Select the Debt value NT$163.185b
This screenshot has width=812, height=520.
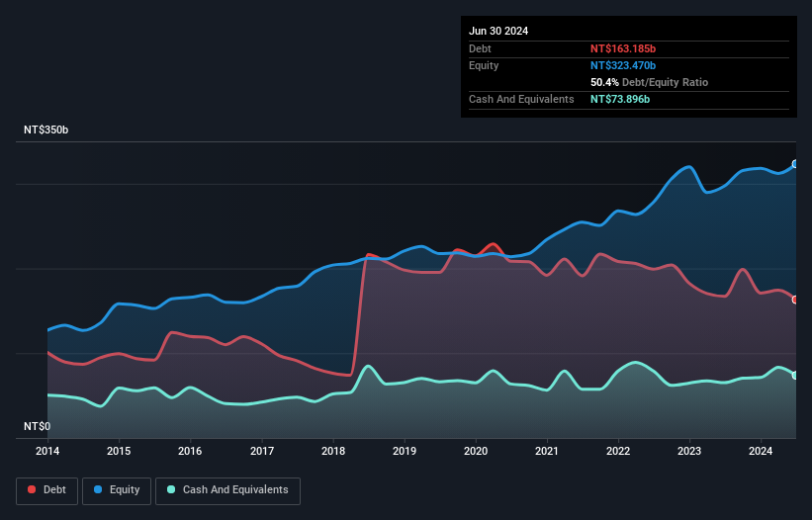[623, 48]
